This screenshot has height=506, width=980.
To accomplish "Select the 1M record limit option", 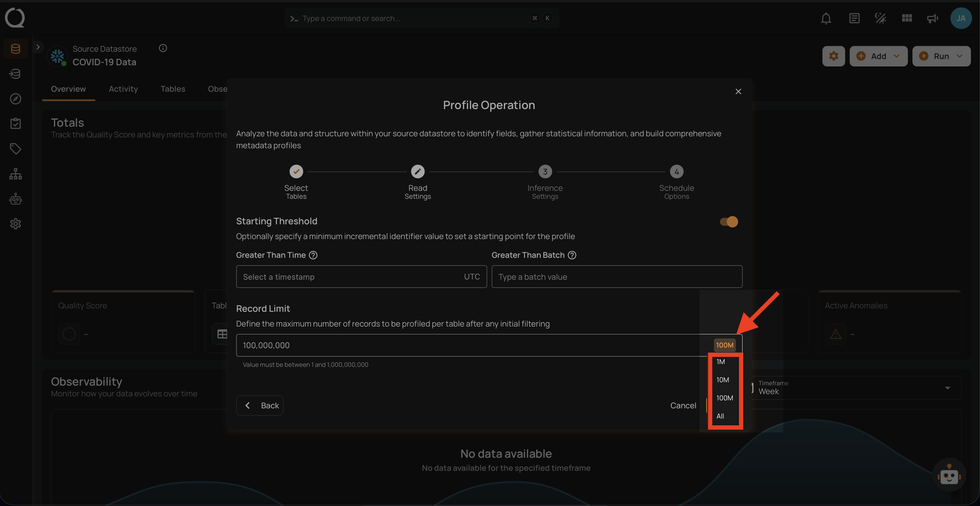I will click(721, 362).
